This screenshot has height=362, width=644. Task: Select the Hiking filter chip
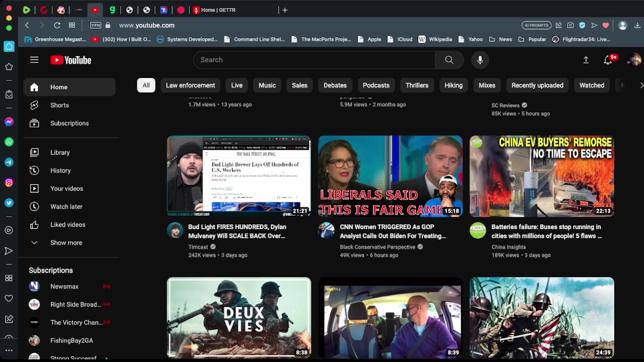click(453, 85)
